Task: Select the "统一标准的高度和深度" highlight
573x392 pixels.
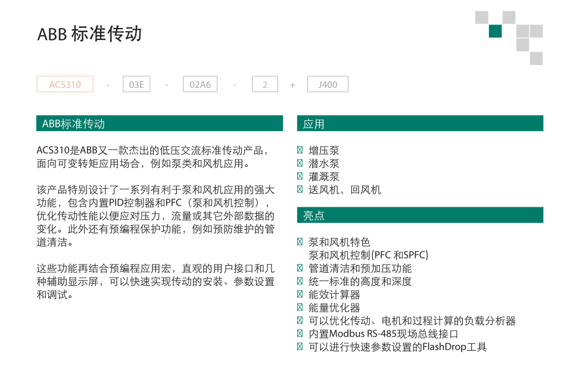Action: [360, 282]
